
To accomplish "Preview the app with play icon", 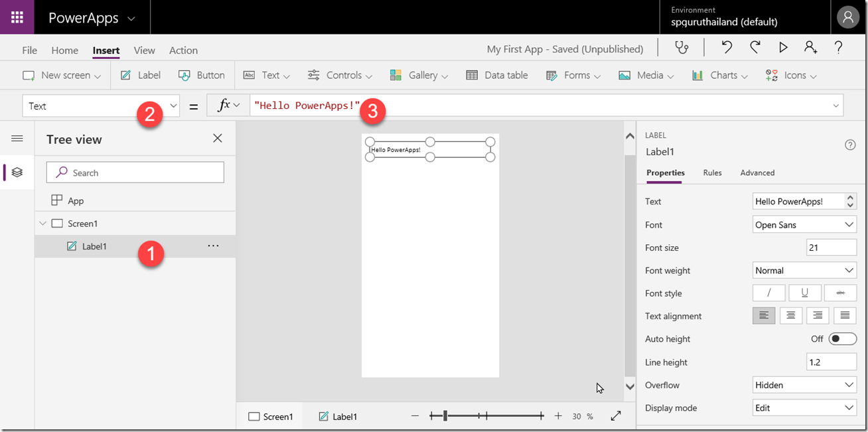I will pyautogui.click(x=783, y=48).
